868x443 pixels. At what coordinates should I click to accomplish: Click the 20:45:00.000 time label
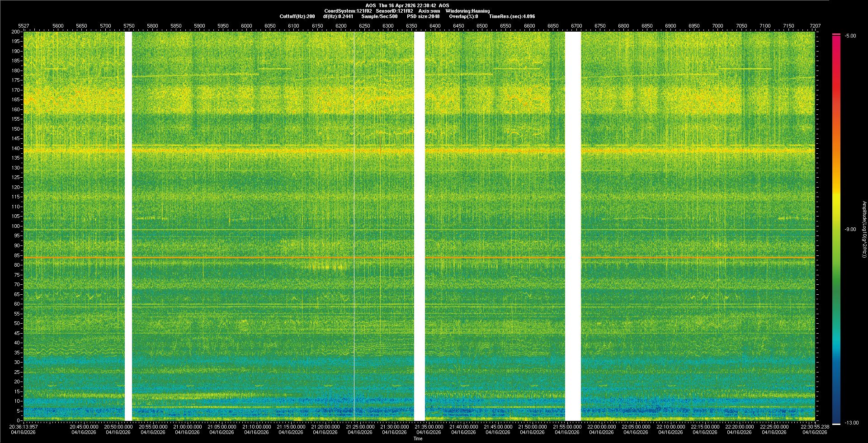pos(84,426)
